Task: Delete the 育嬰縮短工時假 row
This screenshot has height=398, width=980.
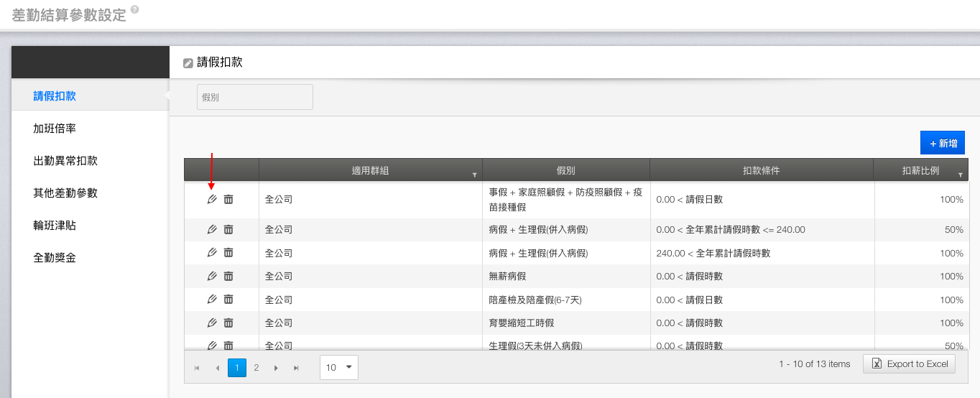Action: click(228, 323)
